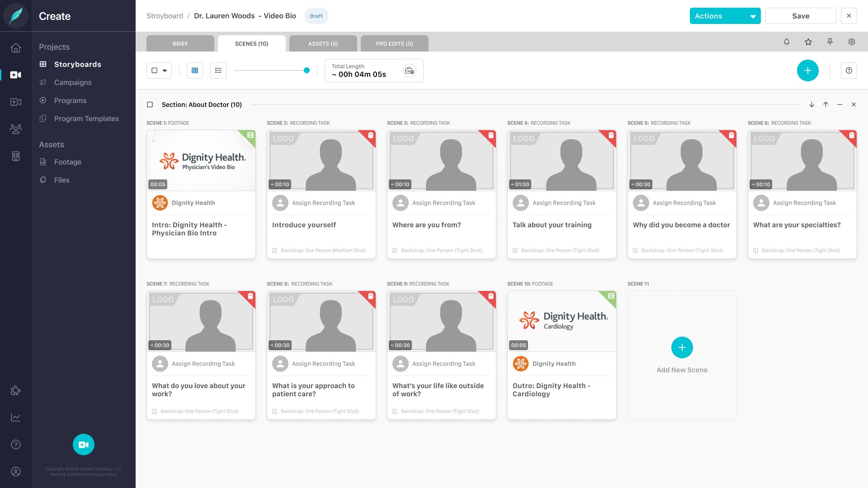
Task: Click the Add New Scene plus button
Action: coord(682,347)
